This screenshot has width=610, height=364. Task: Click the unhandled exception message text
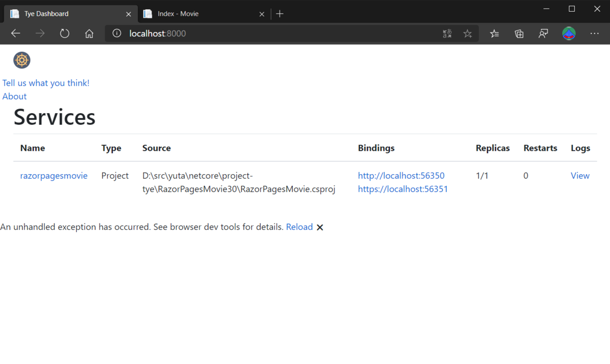142,227
